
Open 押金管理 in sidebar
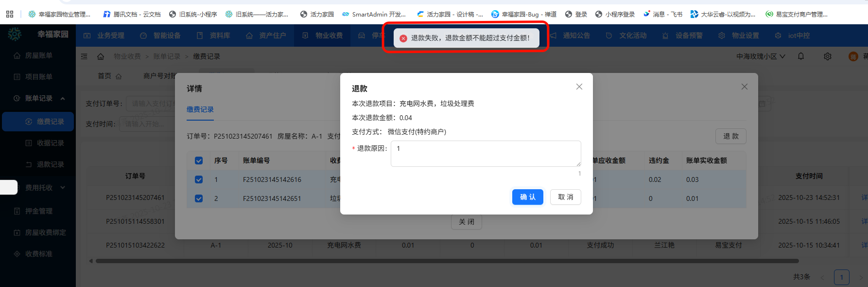click(38, 211)
